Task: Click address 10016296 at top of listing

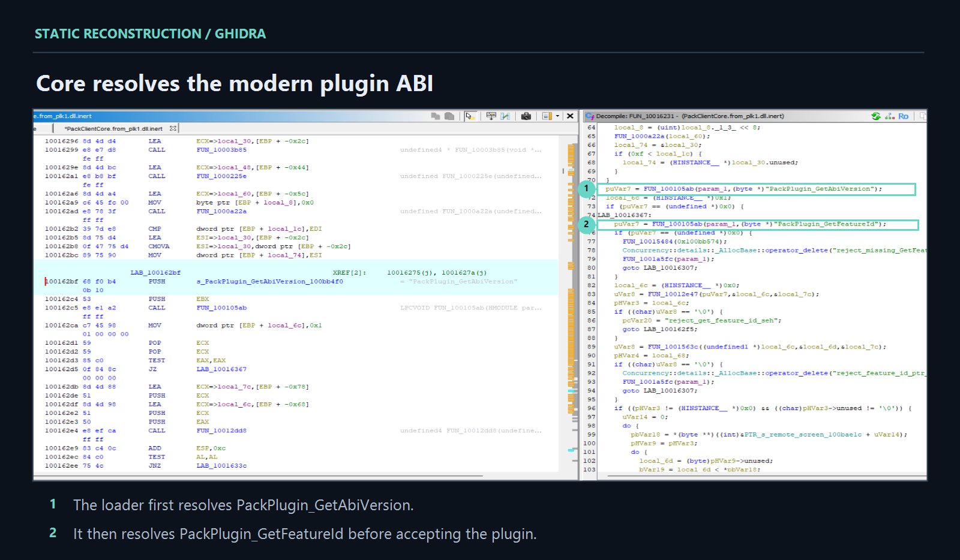Action: point(61,141)
